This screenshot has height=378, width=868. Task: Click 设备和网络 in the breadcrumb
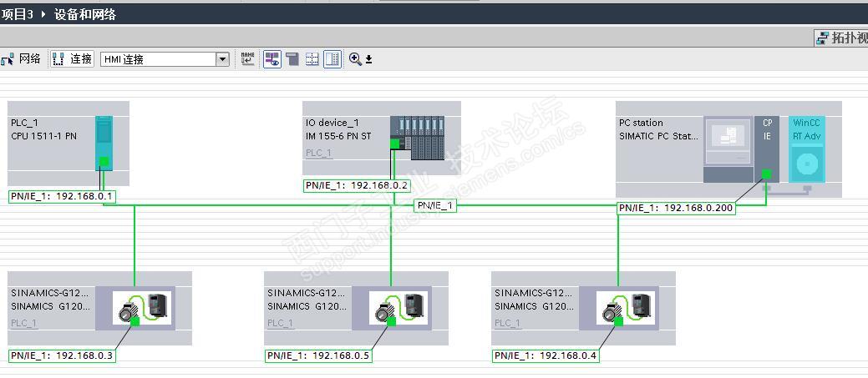85,14
